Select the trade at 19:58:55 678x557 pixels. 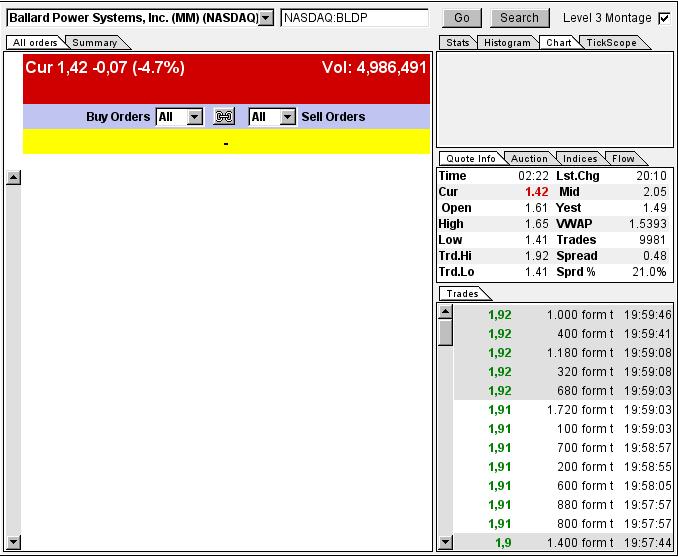click(x=563, y=467)
